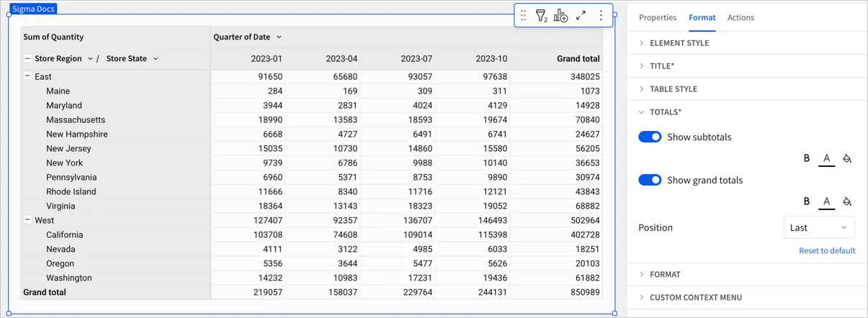Open the filter icon in element toolbar

pos(542,15)
